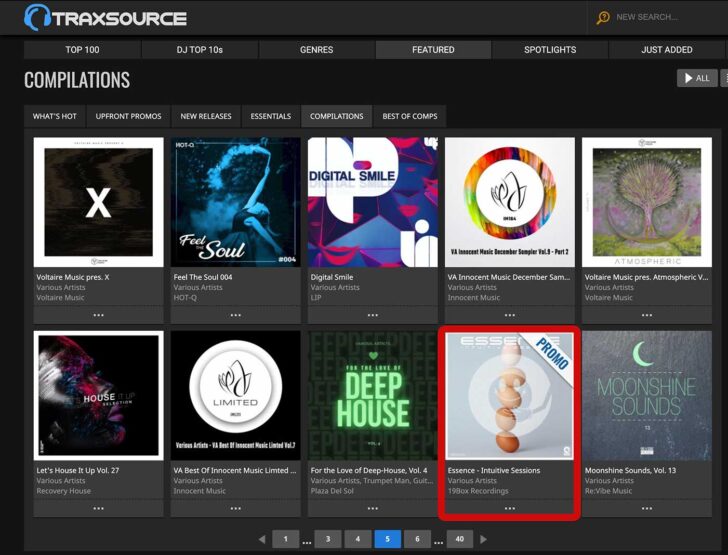
Task: Click the search magnifier icon
Action: pos(603,17)
